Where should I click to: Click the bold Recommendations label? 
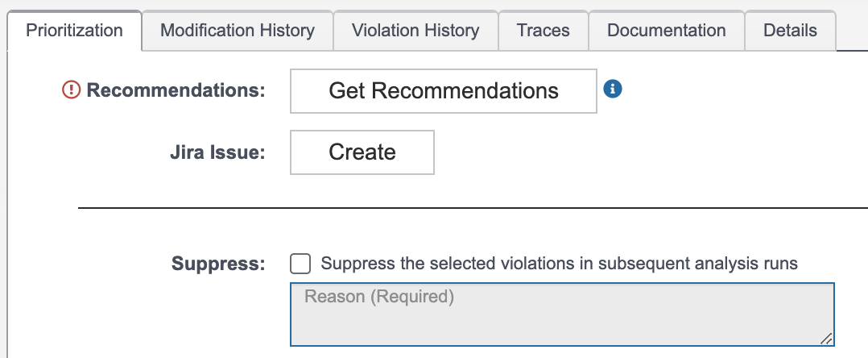click(176, 90)
